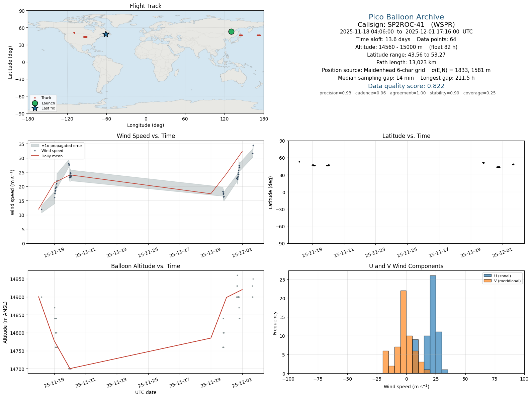This screenshot has width=532, height=398.
Task: Click the "Latitude vs. Time" plot title
Action: point(406,136)
